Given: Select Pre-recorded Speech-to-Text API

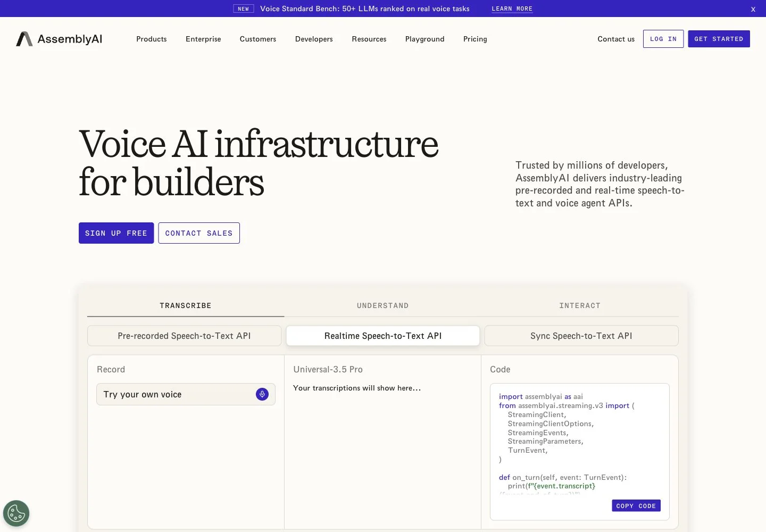Looking at the screenshot, I should coord(184,336).
